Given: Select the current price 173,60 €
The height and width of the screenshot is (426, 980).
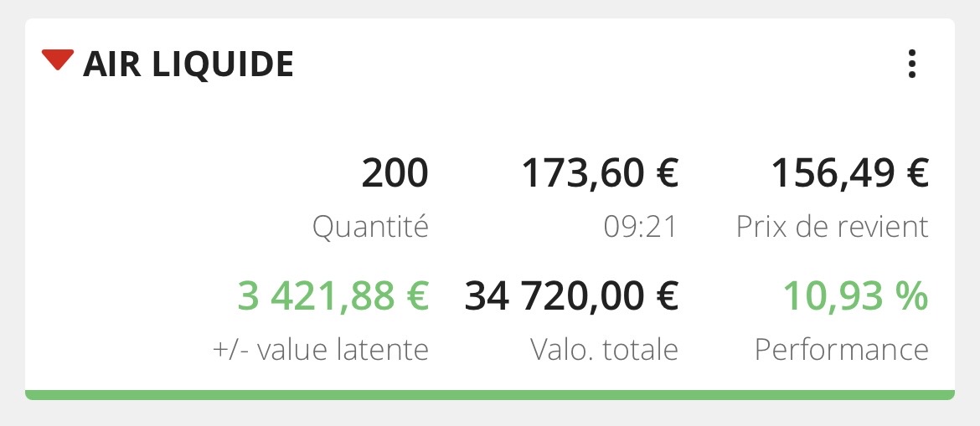Looking at the screenshot, I should click(x=600, y=174).
